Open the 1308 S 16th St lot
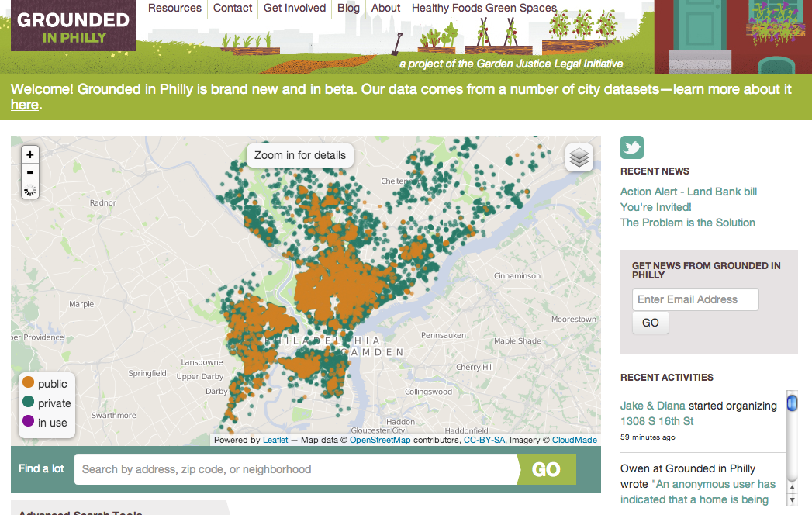The height and width of the screenshot is (515, 812). coord(657,421)
